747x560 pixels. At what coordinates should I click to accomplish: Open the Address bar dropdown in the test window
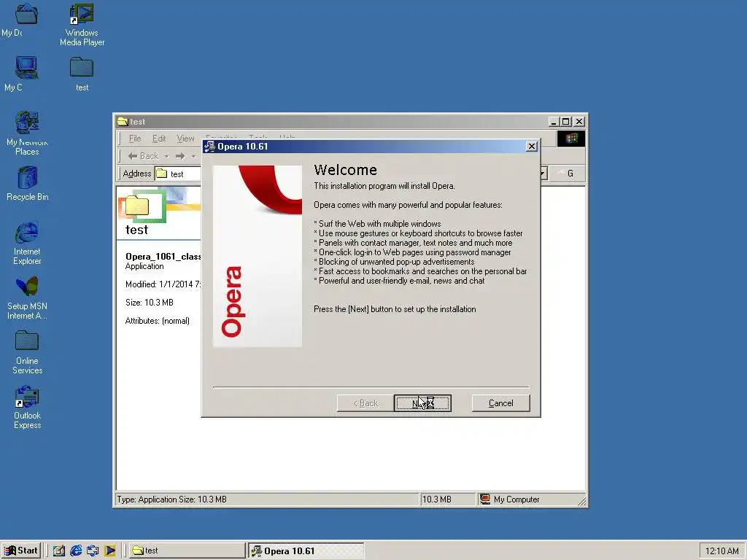tap(543, 174)
